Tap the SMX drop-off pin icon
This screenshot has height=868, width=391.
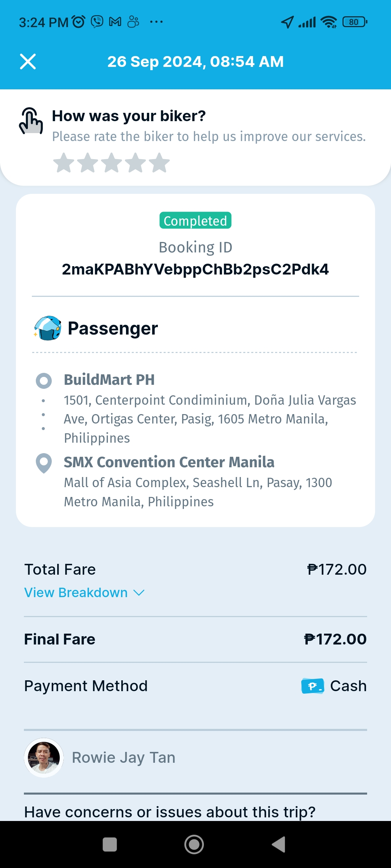[x=44, y=463]
